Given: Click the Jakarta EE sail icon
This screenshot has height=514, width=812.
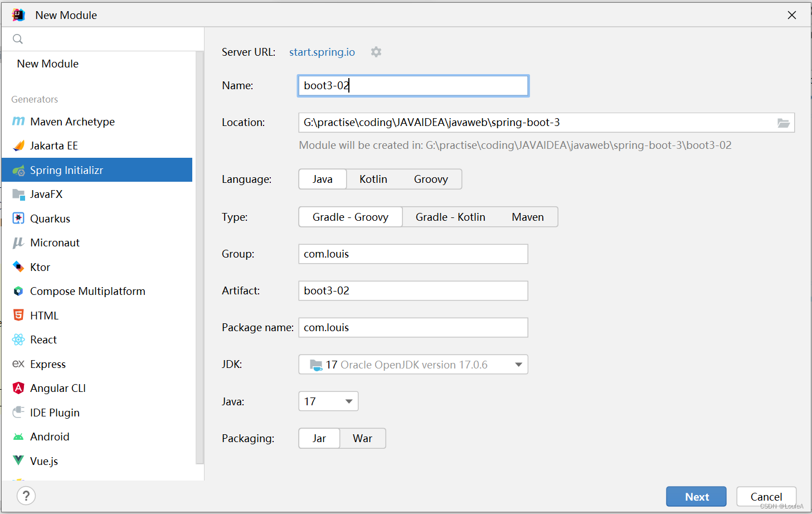Looking at the screenshot, I should pyautogui.click(x=18, y=146).
